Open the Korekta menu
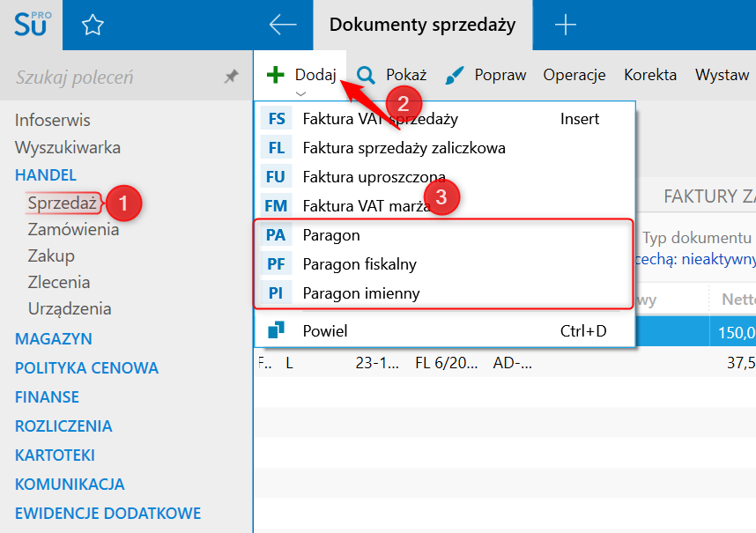The image size is (756, 533). point(650,75)
